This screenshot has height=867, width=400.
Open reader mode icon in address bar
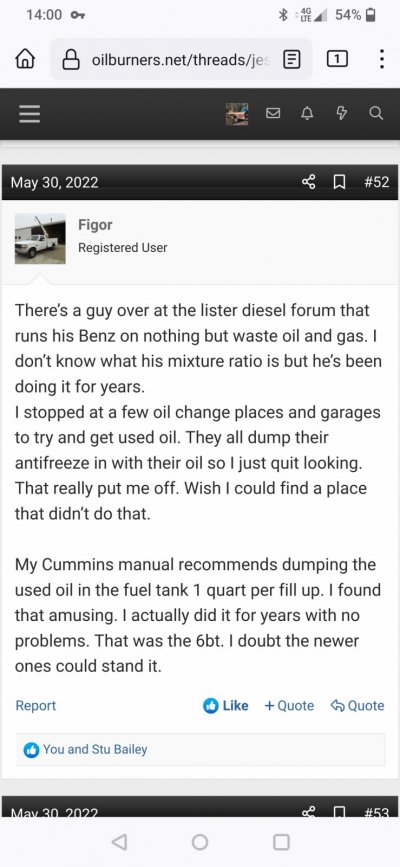pos(292,59)
